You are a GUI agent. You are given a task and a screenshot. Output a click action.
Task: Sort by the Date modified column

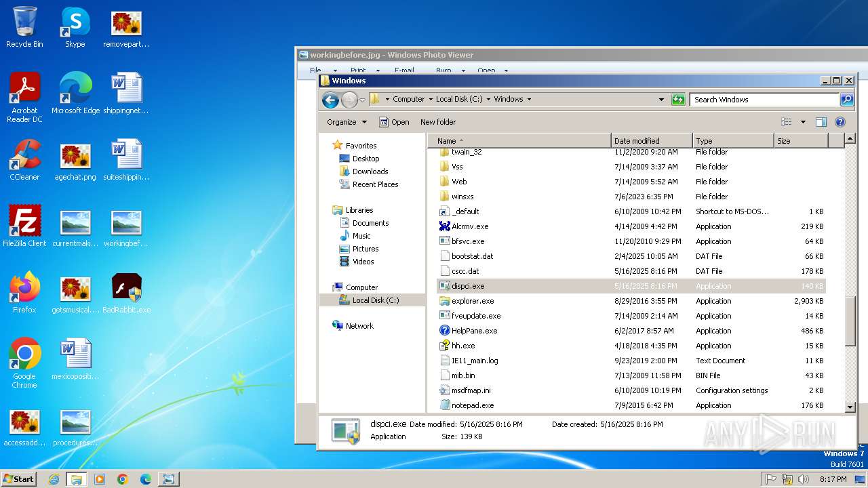[652, 141]
